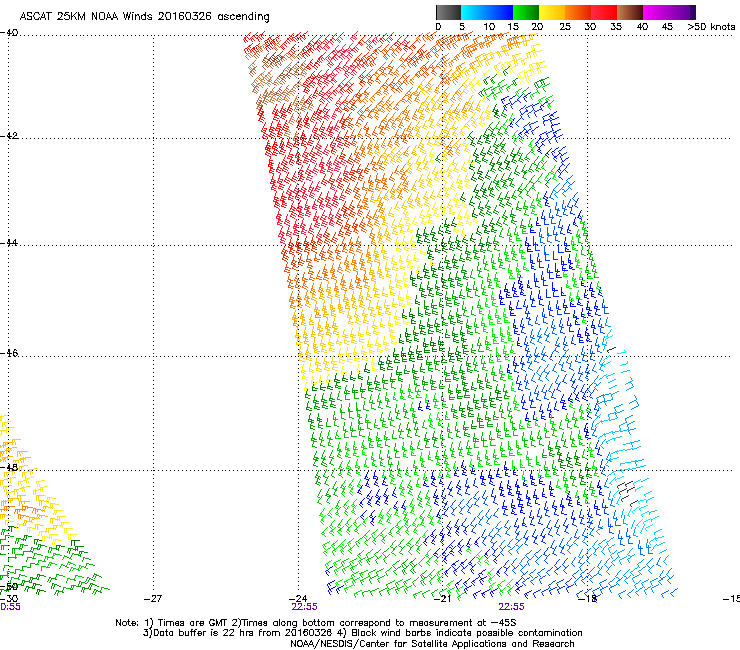The width and height of the screenshot is (740, 650).
Task: Click the magenta 40-45 knots legend swatch
Action: (x=656, y=12)
